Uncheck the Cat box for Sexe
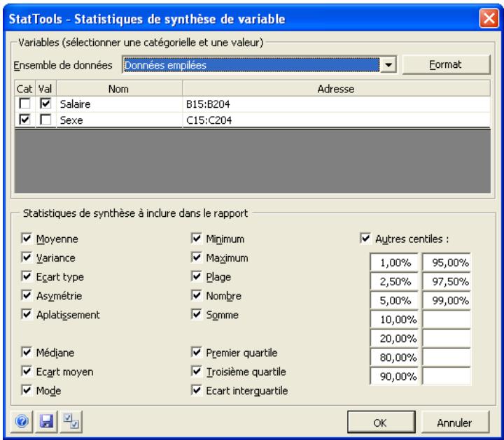 pyautogui.click(x=24, y=120)
